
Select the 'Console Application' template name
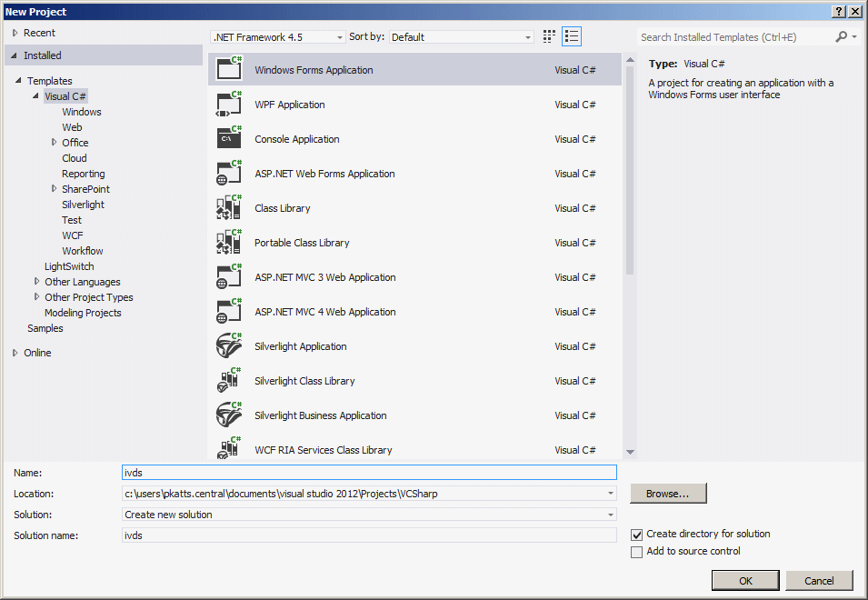[296, 139]
